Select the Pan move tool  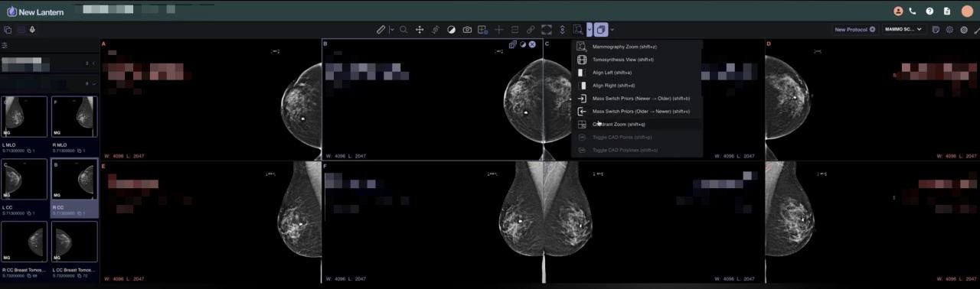click(420, 30)
